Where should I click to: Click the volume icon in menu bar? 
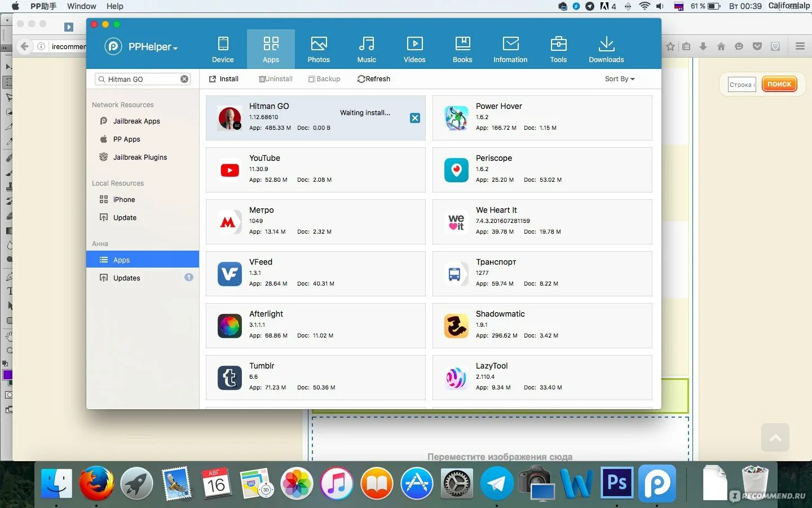(660, 6)
